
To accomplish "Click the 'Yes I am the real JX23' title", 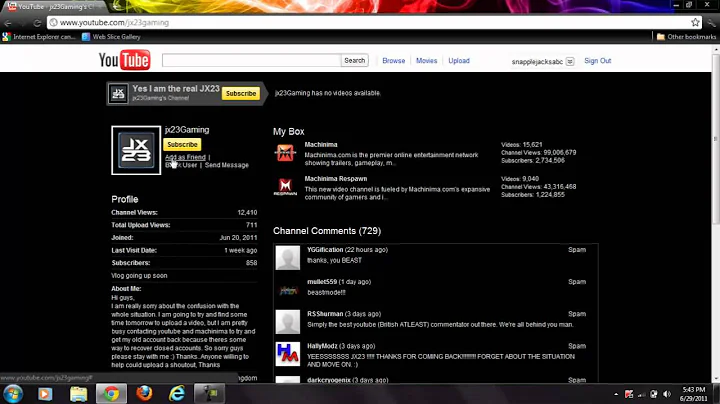I will [x=176, y=89].
